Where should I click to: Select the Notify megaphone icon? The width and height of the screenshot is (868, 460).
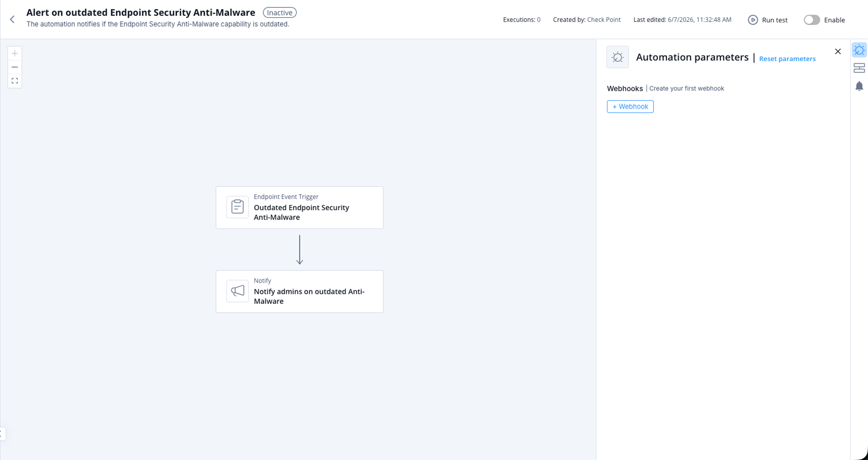click(x=237, y=291)
